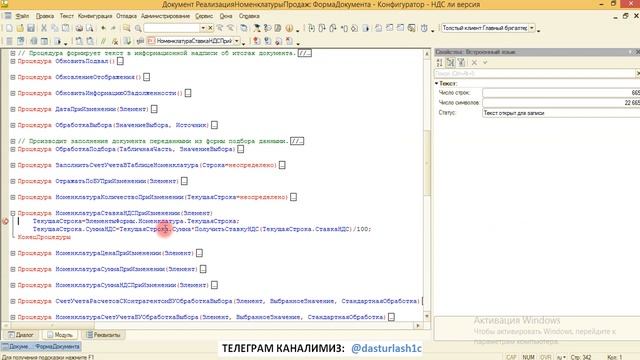Switch to the Реквизиты tab
This screenshot has width=640, height=360.
(x=103, y=335)
